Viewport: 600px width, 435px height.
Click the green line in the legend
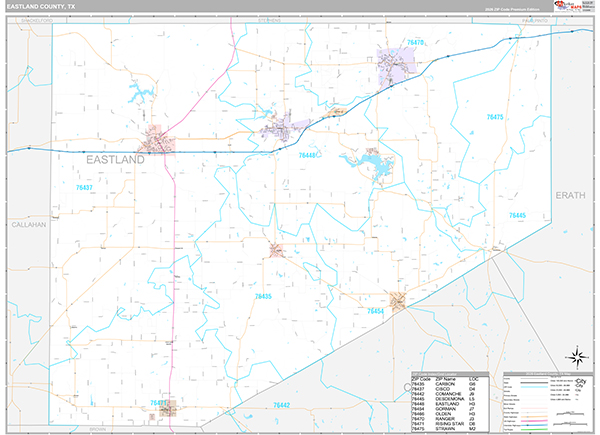[x=534, y=430]
